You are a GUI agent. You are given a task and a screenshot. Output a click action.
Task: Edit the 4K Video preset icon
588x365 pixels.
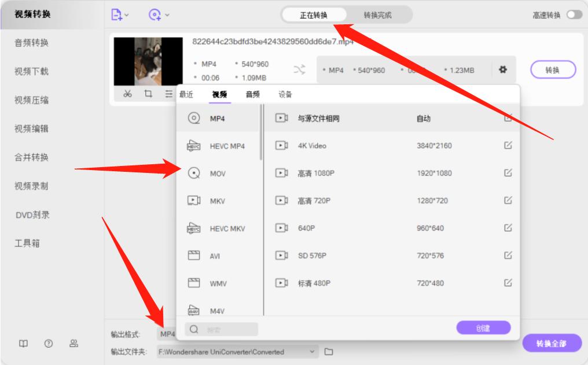(x=508, y=145)
